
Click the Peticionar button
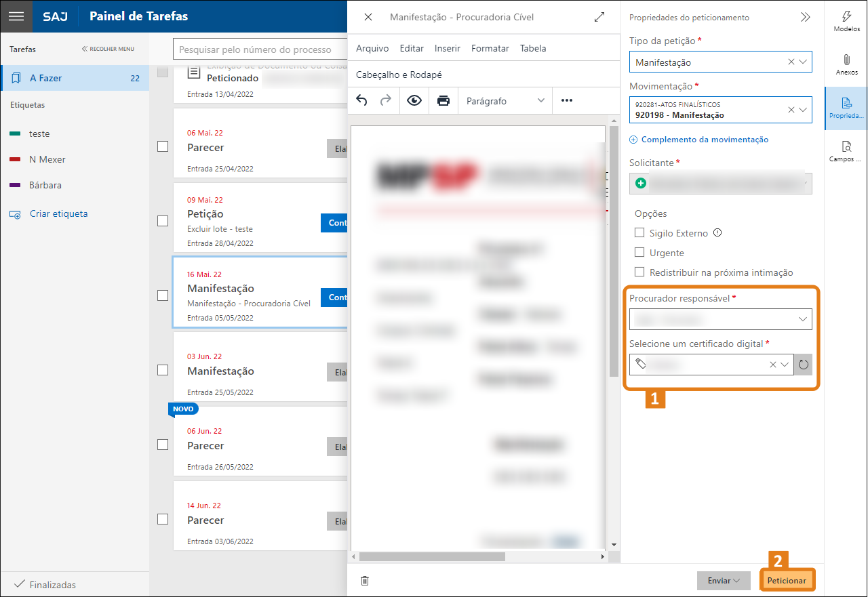(787, 581)
